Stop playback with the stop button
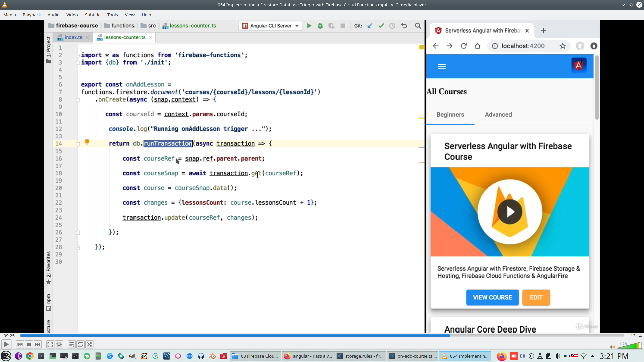Screen dimensions: 644x362 [29, 344]
